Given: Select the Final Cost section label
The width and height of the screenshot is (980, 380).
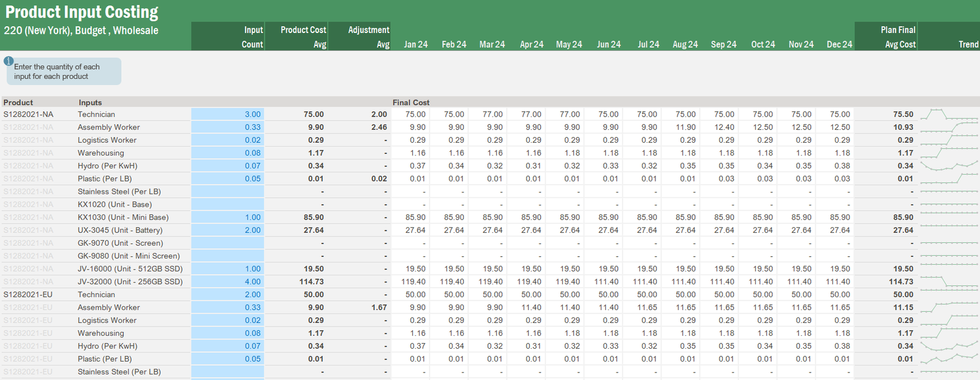Looking at the screenshot, I should pos(411,102).
